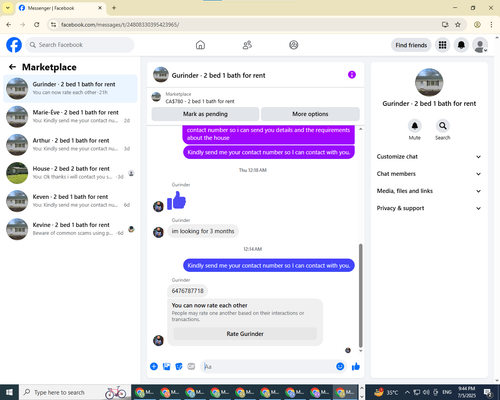This screenshot has width=500, height=400.
Task: Open the Facebook menu grid icon
Action: click(x=442, y=45)
